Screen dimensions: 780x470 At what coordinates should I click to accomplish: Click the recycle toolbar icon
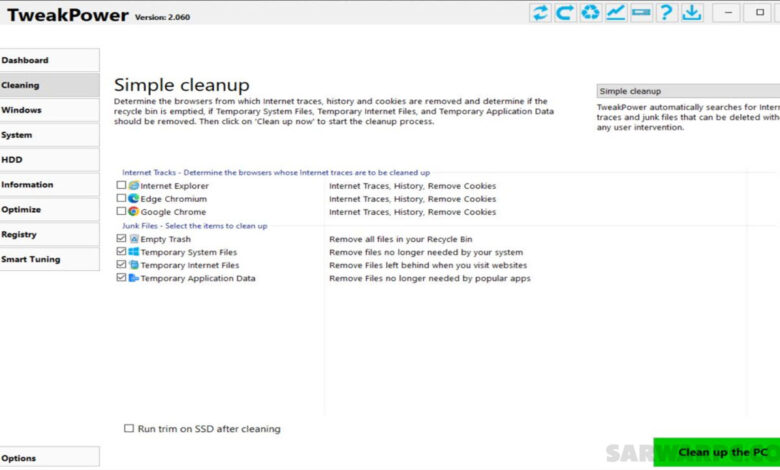click(590, 12)
